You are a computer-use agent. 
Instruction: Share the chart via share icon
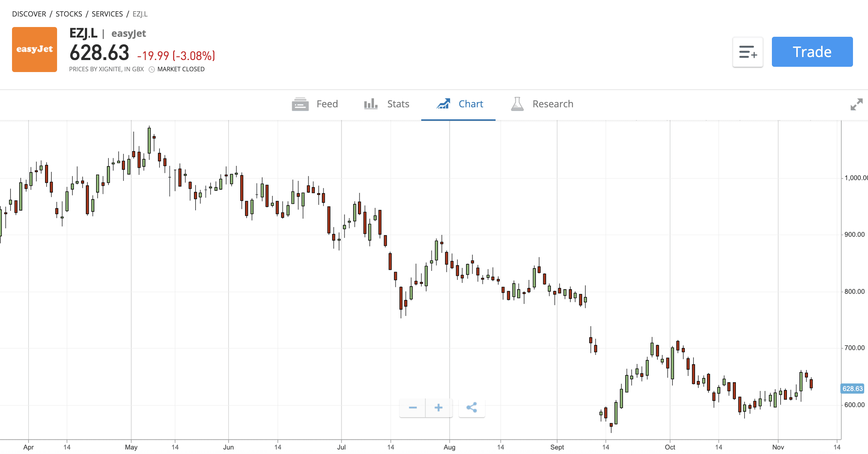tap(472, 407)
